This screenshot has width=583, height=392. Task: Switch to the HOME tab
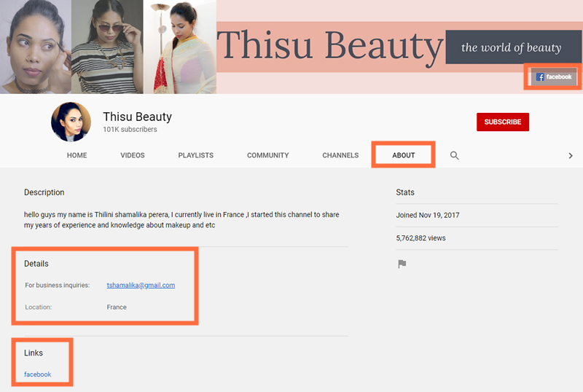click(x=77, y=155)
